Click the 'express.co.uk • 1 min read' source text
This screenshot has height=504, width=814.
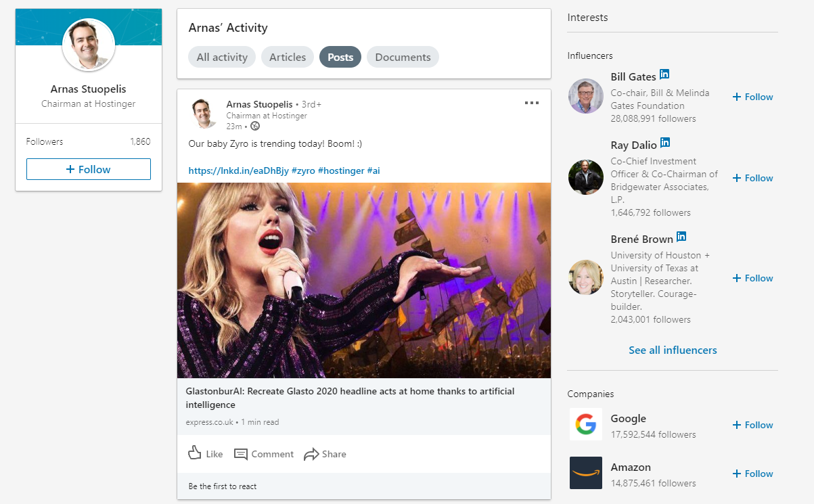(x=232, y=422)
